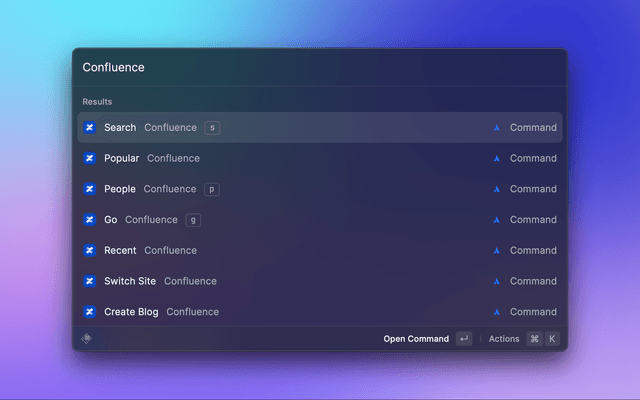Viewport: 640px width, 400px height.
Task: Click Confluence icon beside Switch Site
Action: click(x=89, y=281)
